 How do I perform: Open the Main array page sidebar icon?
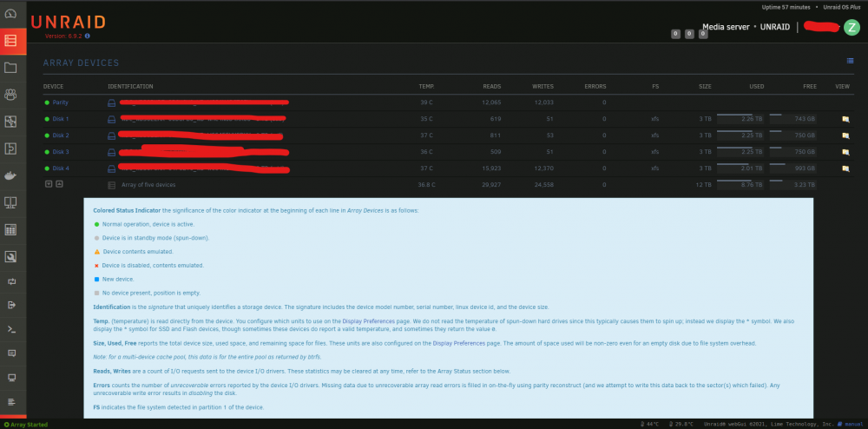click(x=10, y=41)
